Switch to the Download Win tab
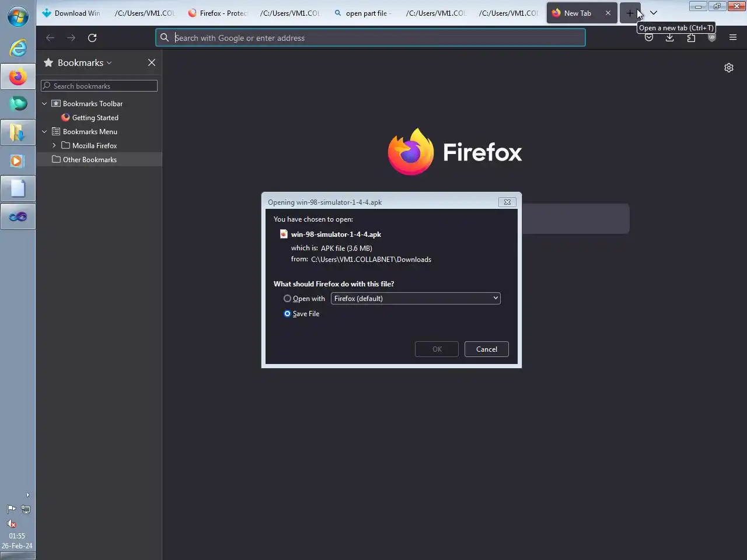The height and width of the screenshot is (560, 747). coord(72,13)
